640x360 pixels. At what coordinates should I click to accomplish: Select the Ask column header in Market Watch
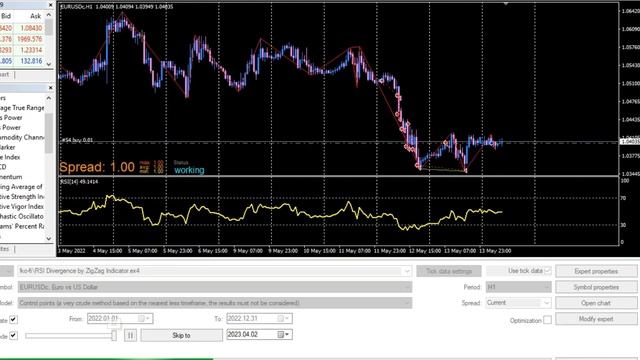(x=36, y=16)
